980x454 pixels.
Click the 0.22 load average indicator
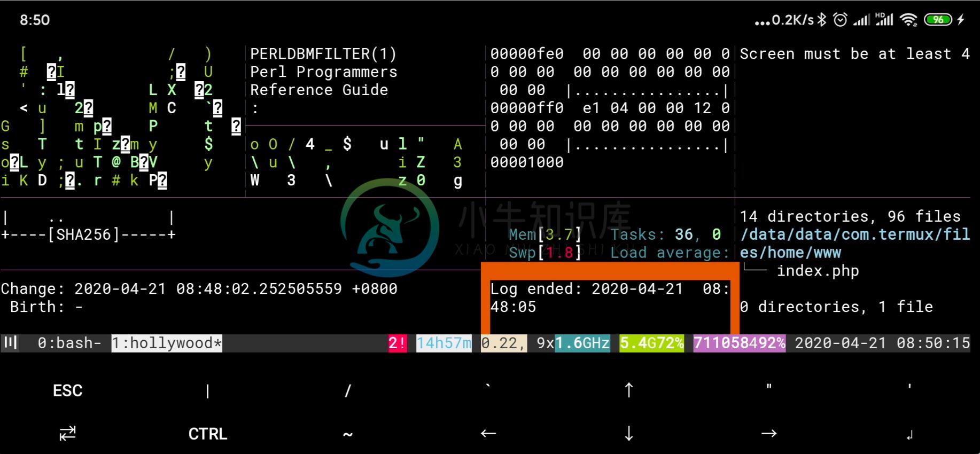click(503, 343)
